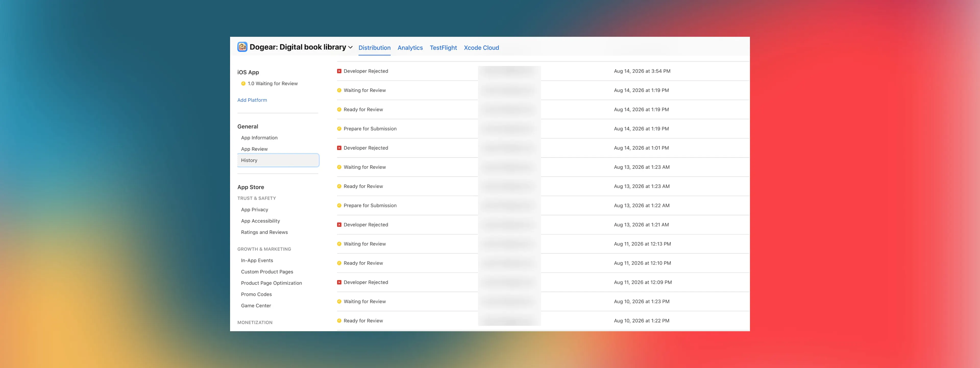Click the date "Aug 14, 2026 at 1:01 PM"

point(641,148)
